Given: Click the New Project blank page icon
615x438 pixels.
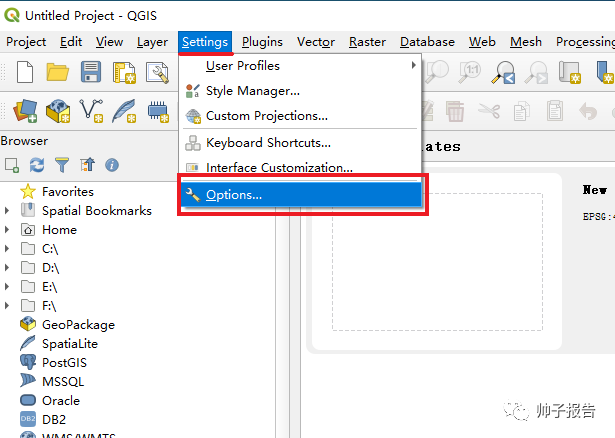Looking at the screenshot, I should coord(25,72).
